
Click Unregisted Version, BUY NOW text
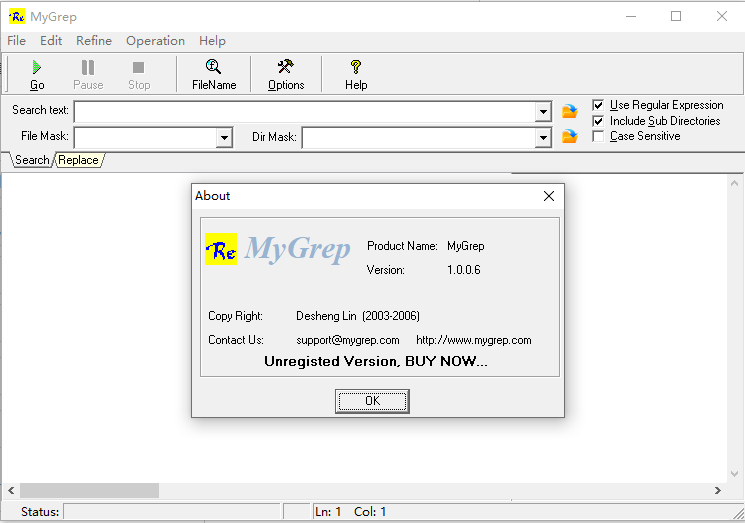coord(376,361)
